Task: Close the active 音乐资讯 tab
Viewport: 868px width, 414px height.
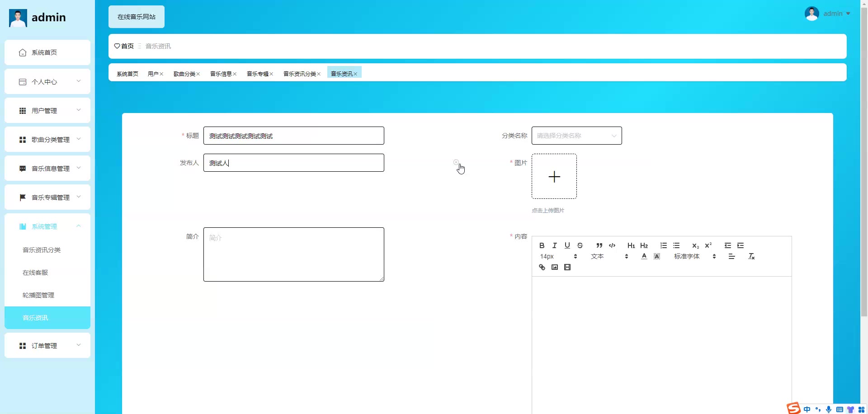Action: [355, 74]
